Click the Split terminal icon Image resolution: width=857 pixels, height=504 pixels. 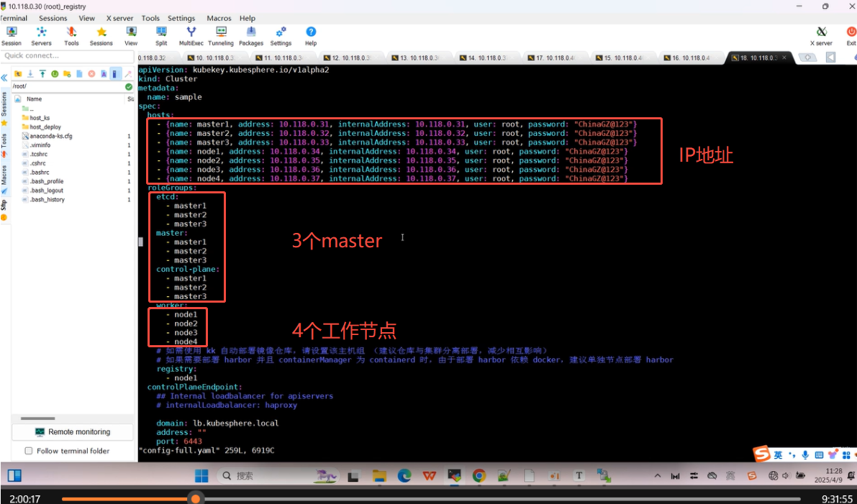coord(161,33)
